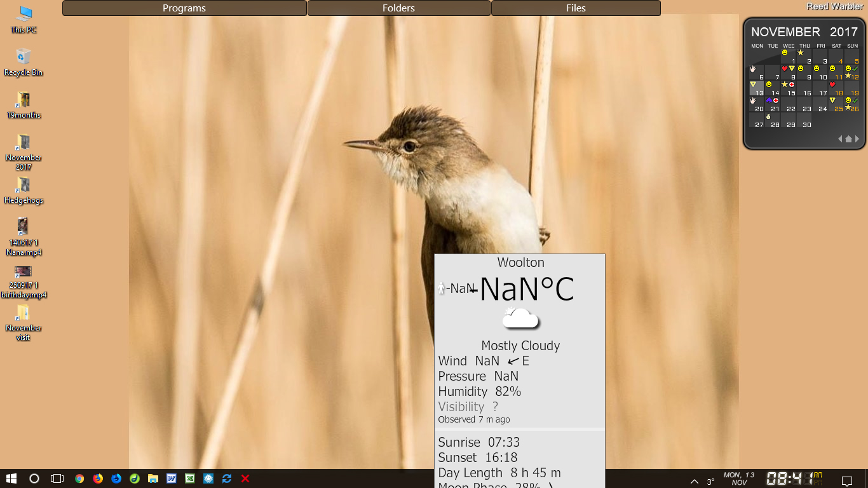The image size is (868, 488).
Task: Open the Folders menu at the top
Action: 398,8
